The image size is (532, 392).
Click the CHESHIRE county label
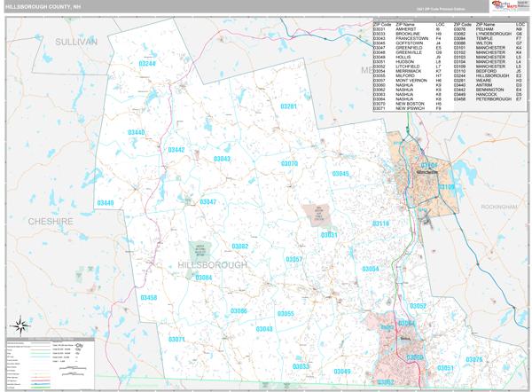coord(51,222)
